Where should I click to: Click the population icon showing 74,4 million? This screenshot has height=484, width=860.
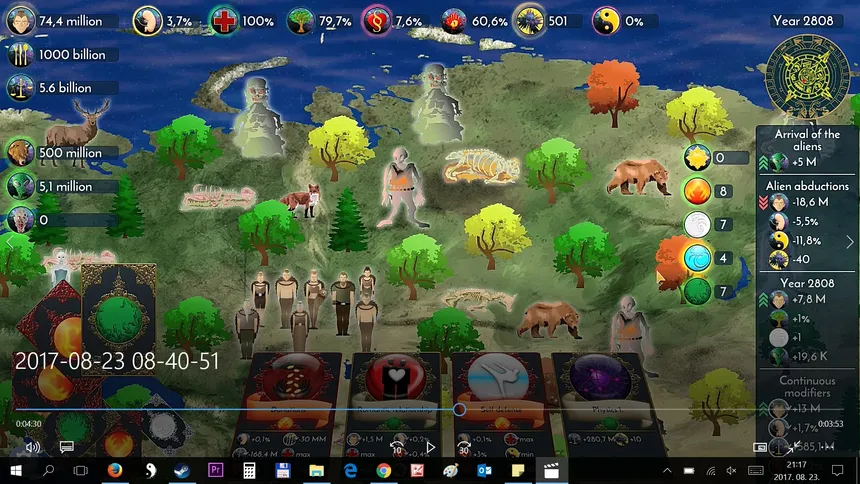20,21
